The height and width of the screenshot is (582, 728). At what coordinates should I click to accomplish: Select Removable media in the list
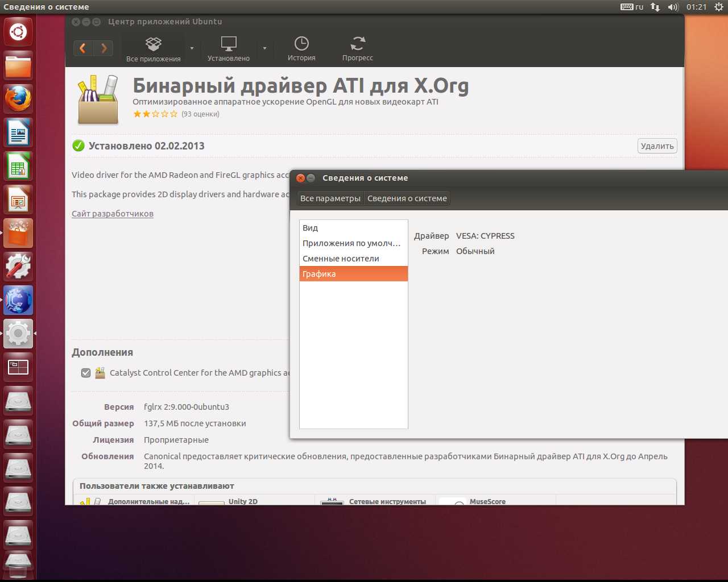(x=341, y=259)
